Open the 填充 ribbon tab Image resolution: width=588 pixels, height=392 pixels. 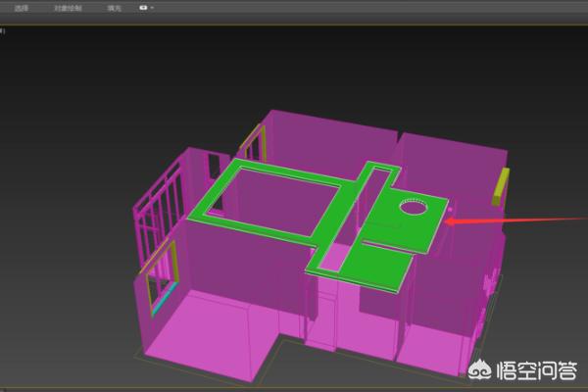(x=114, y=8)
